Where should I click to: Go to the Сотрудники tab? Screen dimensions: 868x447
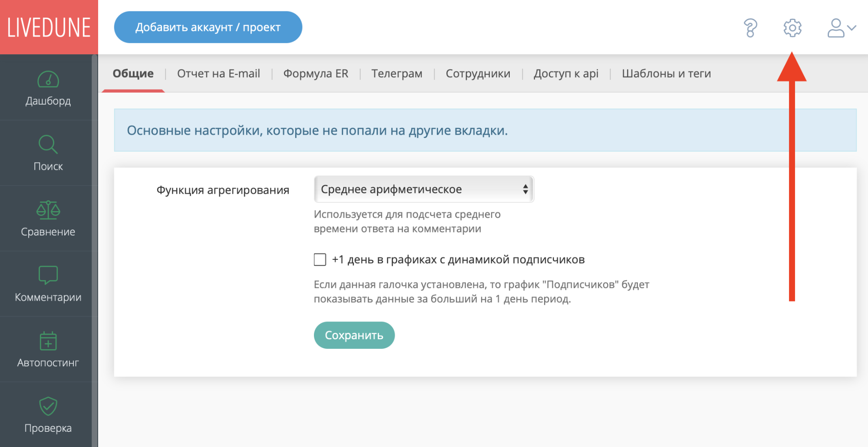click(x=478, y=73)
